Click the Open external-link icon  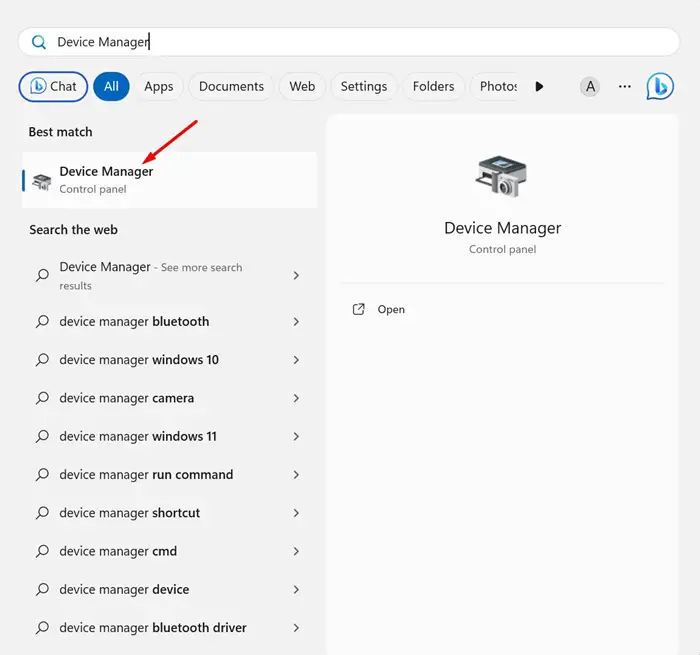[358, 309]
